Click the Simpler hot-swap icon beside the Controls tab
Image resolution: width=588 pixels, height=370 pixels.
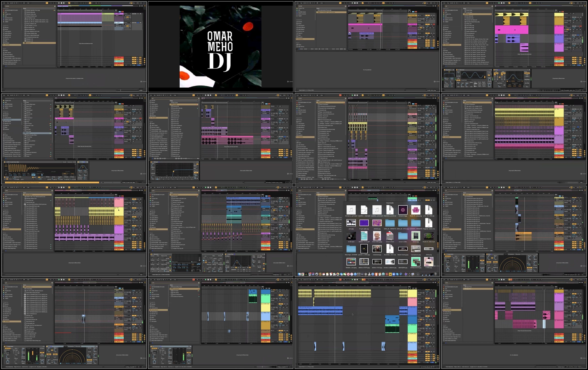click(73, 162)
